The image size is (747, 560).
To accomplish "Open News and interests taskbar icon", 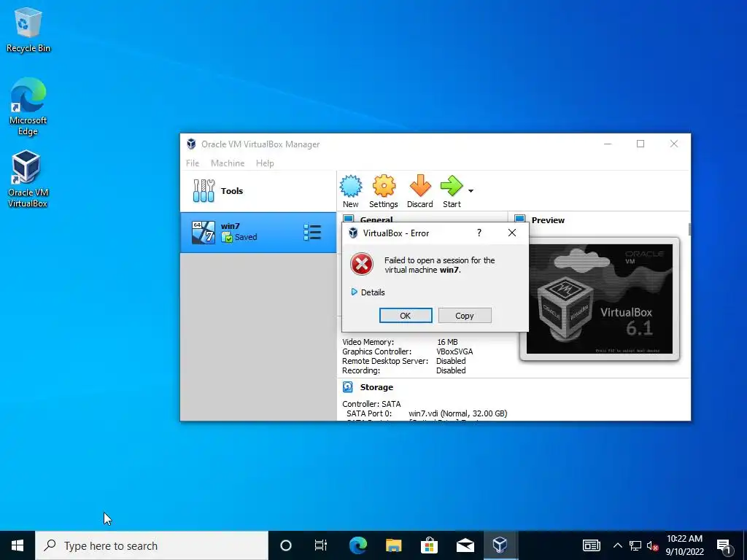I will [x=591, y=545].
